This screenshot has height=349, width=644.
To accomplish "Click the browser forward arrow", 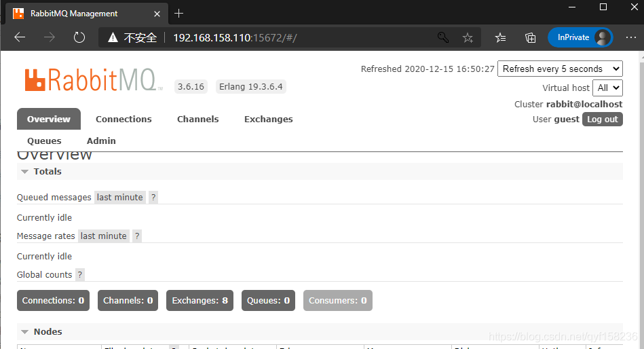I will point(50,37).
